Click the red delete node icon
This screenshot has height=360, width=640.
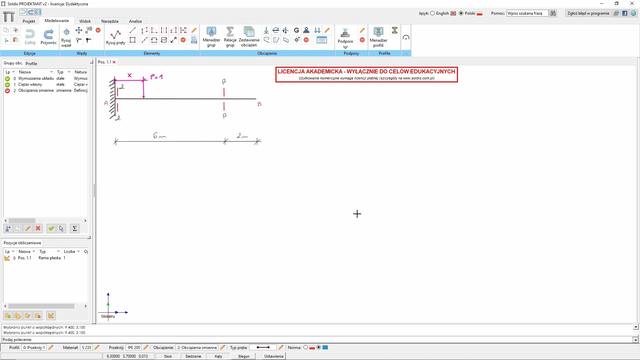[98, 30]
